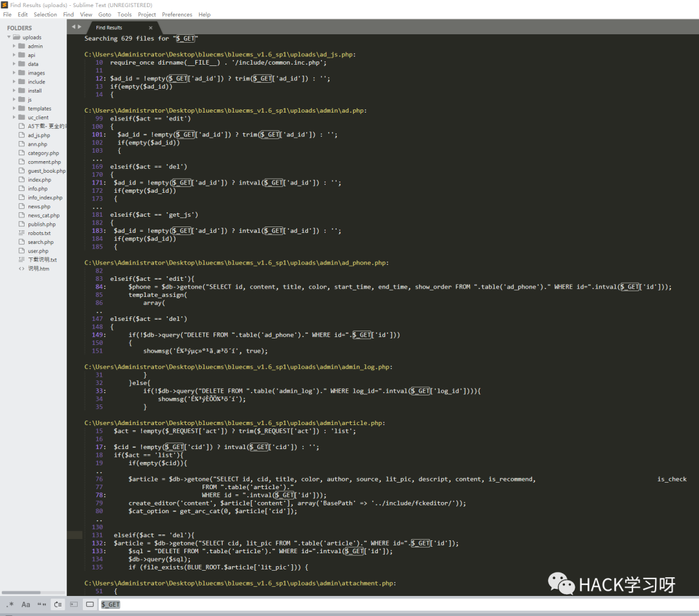Image resolution: width=699 pixels, height=616 pixels.
Task: Click the images folder icon
Action: [21, 72]
